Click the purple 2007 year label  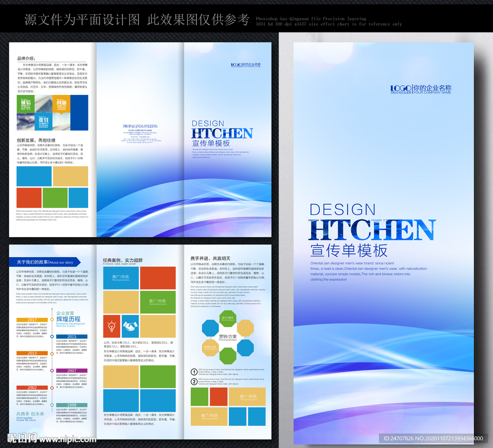click(x=72, y=370)
